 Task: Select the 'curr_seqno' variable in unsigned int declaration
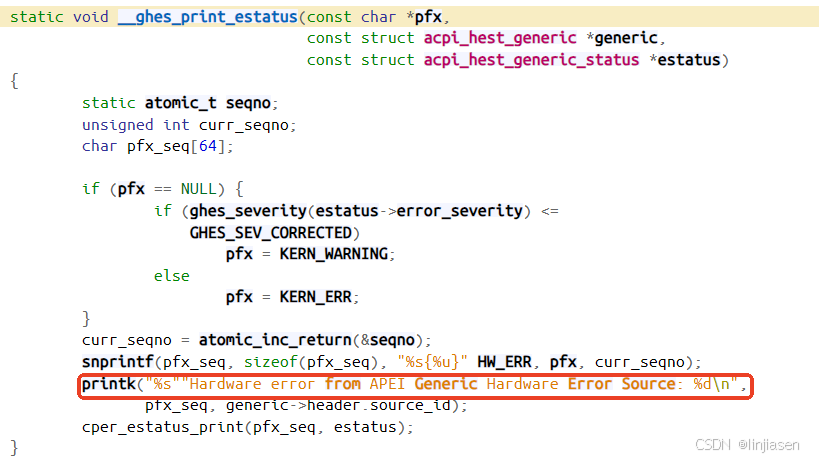(243, 125)
